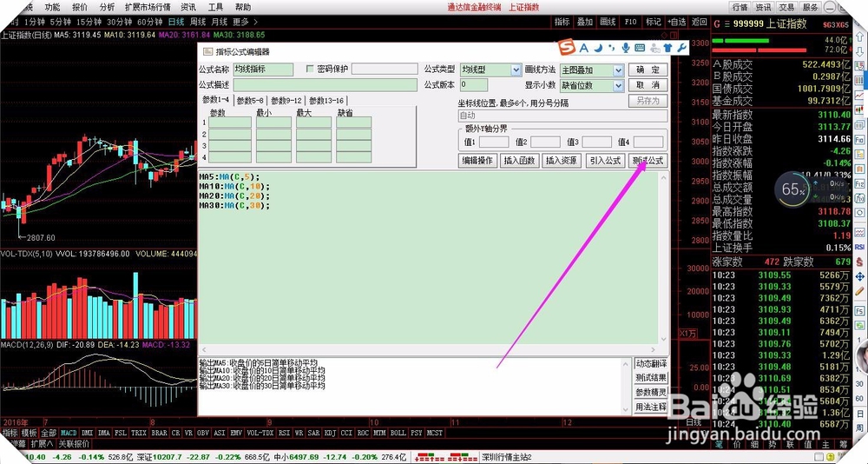The image size is (868, 464).
Task: Select the 周线 period tab
Action: [x=198, y=23]
